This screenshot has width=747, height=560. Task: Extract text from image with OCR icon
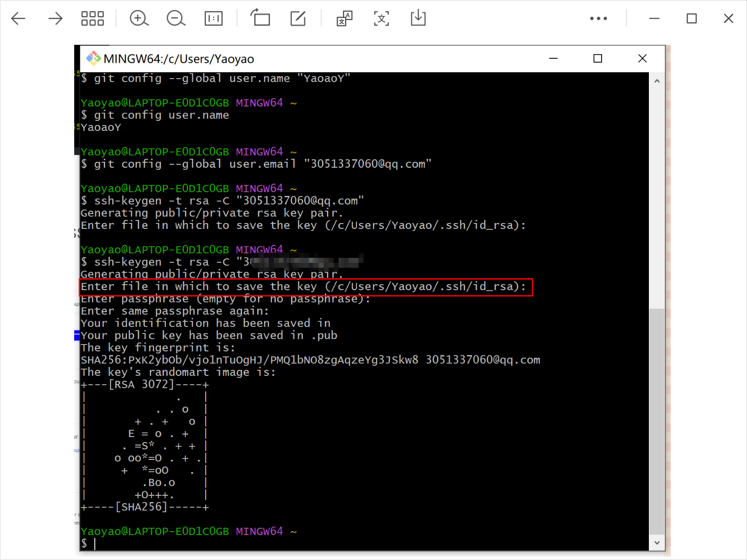click(x=381, y=19)
